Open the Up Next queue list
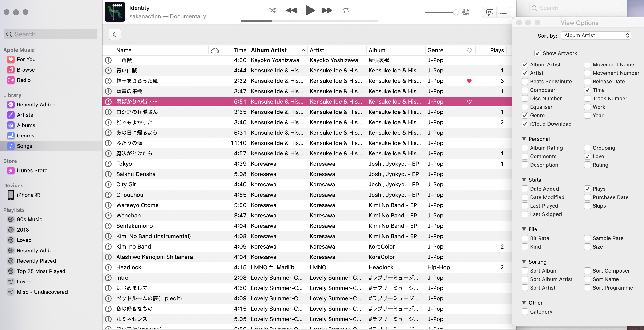This screenshot has width=644, height=330. [503, 12]
